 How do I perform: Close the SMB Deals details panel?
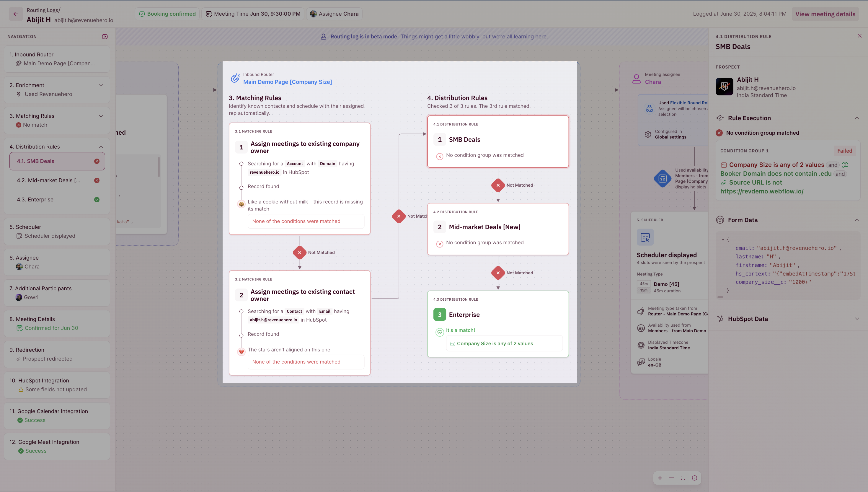859,36
